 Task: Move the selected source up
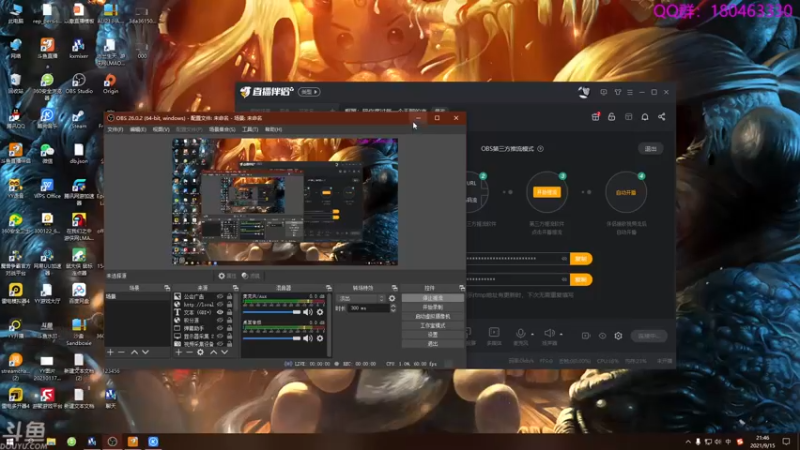[x=213, y=352]
